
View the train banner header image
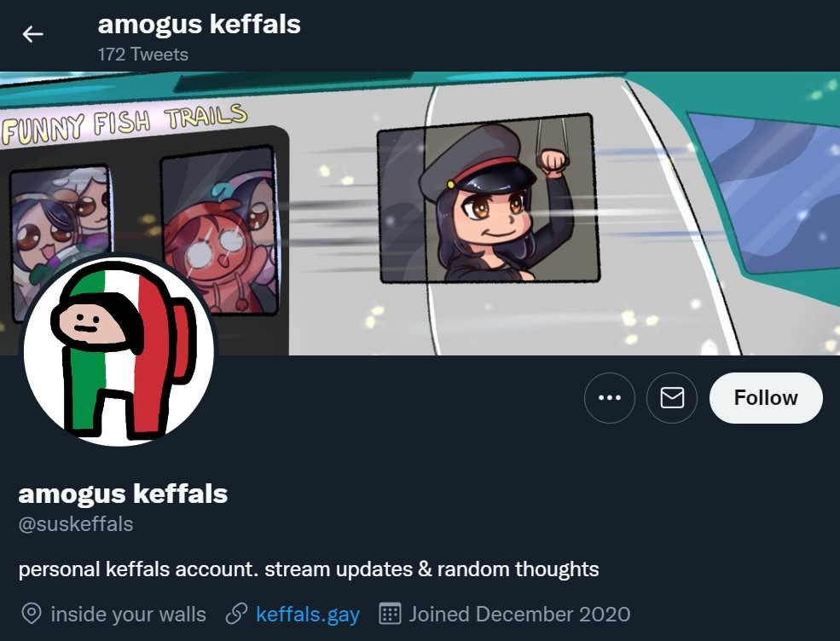click(420, 213)
